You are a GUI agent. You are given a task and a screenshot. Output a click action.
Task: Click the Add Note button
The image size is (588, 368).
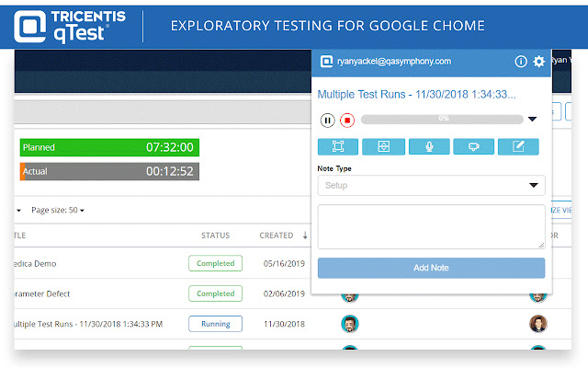431,268
